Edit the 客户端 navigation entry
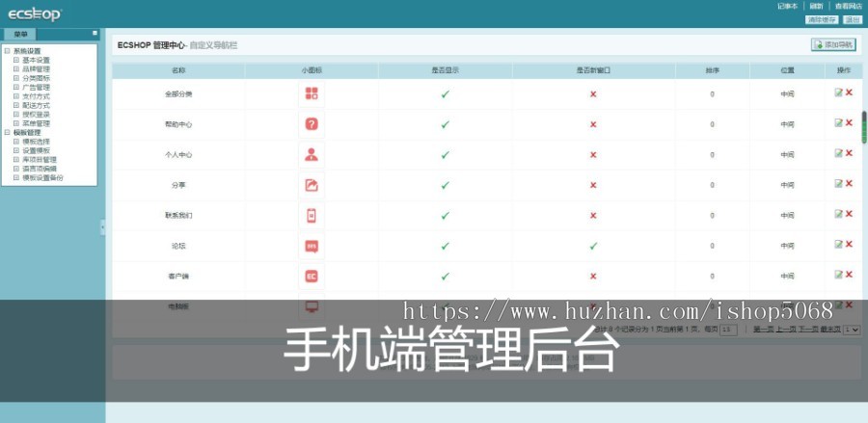This screenshot has height=423, width=868. (x=838, y=275)
